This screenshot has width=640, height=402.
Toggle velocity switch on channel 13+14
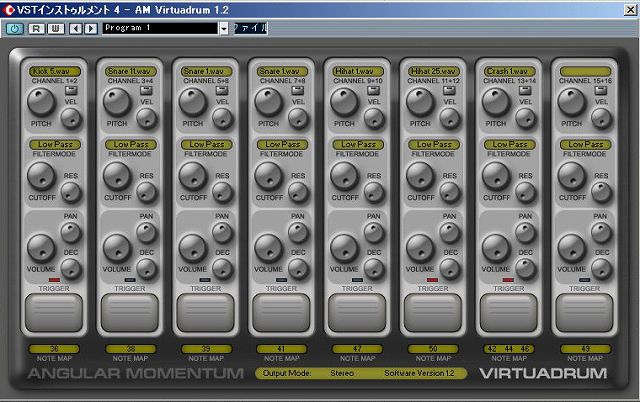525,90
